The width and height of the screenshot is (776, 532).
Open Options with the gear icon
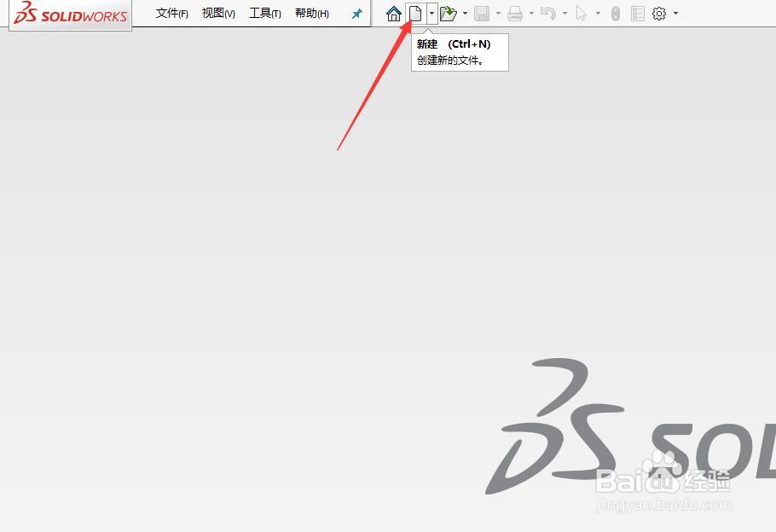click(x=659, y=14)
